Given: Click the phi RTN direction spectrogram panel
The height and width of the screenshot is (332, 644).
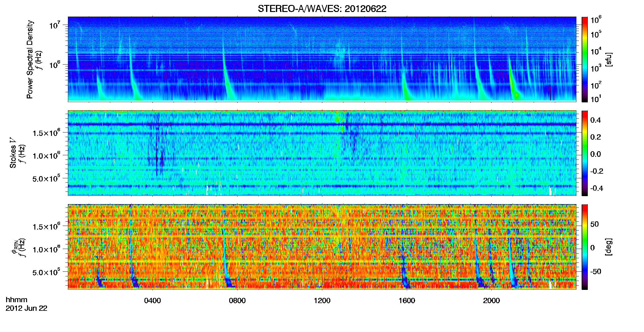Looking at the screenshot, I should (322, 247).
